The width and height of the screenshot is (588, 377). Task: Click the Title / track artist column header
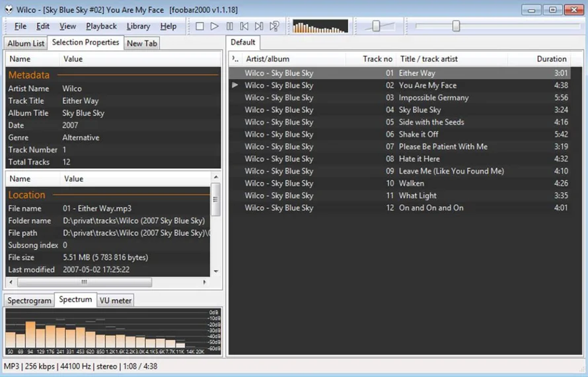pyautogui.click(x=453, y=59)
